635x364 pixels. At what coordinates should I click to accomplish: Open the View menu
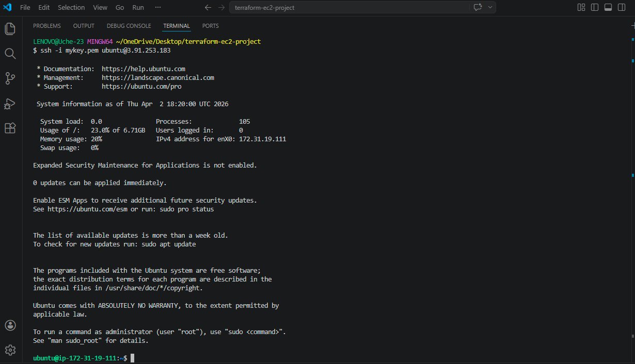pyautogui.click(x=100, y=7)
